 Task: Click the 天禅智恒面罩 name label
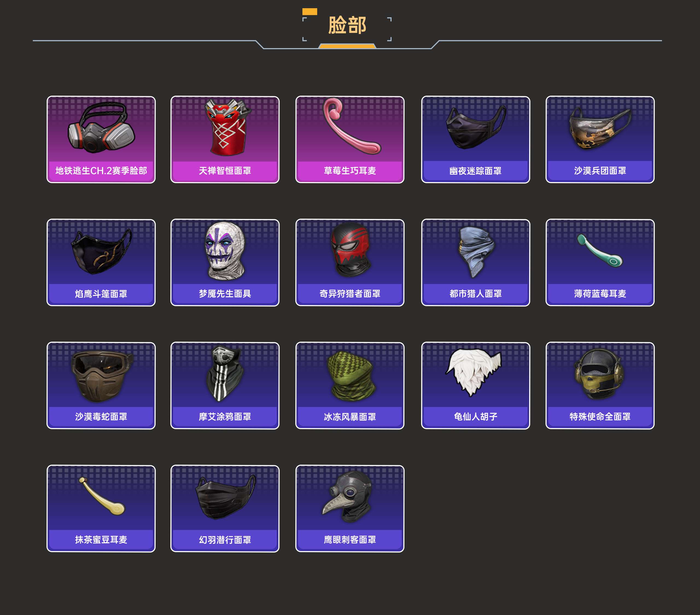pyautogui.click(x=225, y=171)
